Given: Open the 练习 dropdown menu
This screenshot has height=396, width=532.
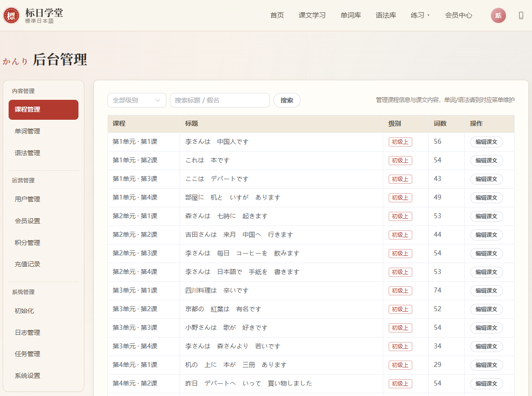Looking at the screenshot, I should [420, 15].
